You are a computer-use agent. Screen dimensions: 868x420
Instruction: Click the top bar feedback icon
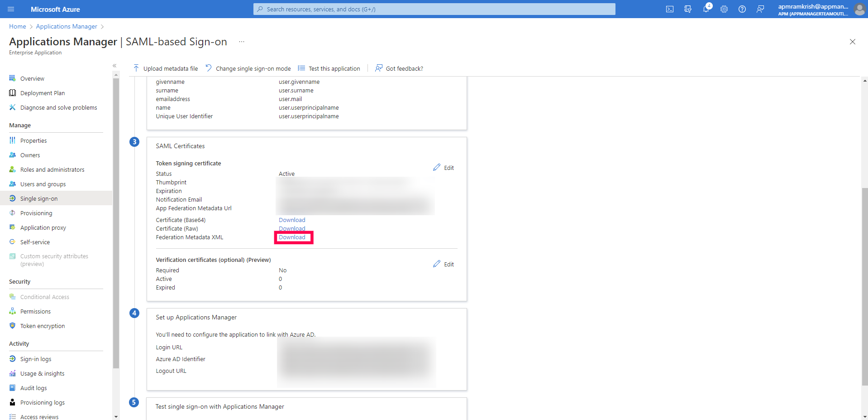pyautogui.click(x=760, y=9)
